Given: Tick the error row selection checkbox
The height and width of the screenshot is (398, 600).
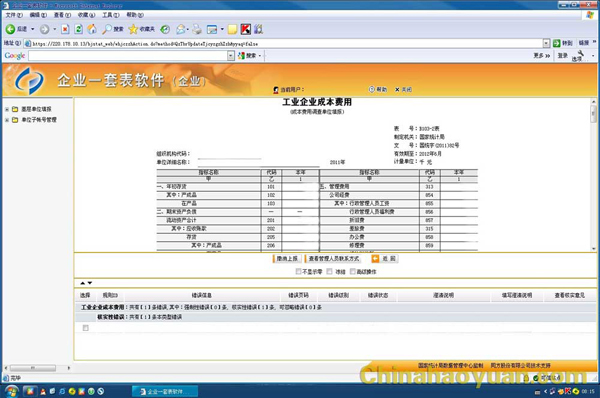Looking at the screenshot, I should [x=85, y=328].
